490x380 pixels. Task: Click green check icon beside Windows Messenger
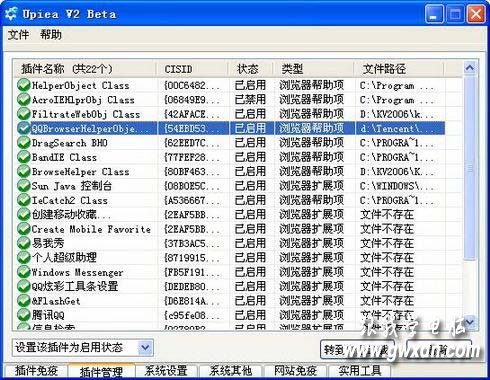pos(24,272)
